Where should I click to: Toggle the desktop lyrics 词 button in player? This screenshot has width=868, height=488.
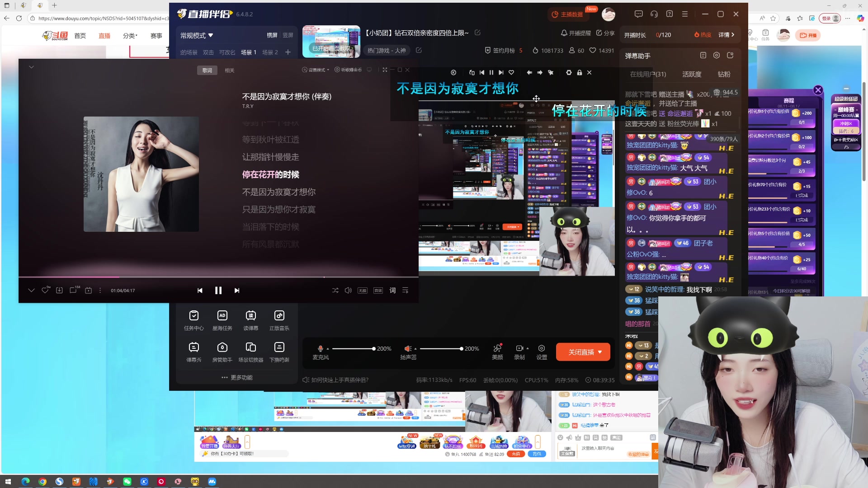tap(392, 290)
